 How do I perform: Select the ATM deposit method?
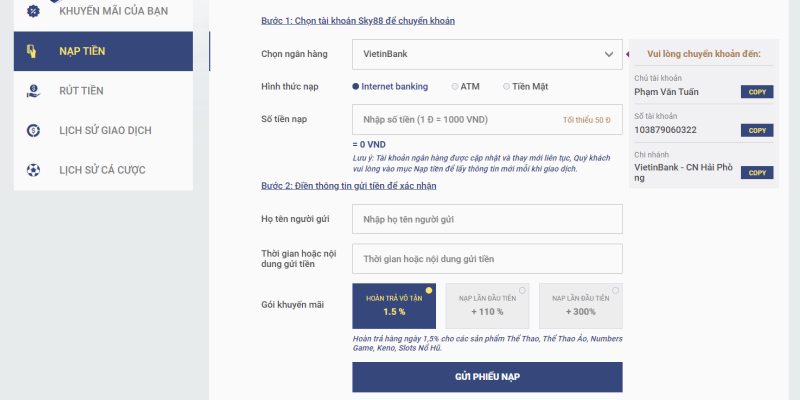click(456, 87)
